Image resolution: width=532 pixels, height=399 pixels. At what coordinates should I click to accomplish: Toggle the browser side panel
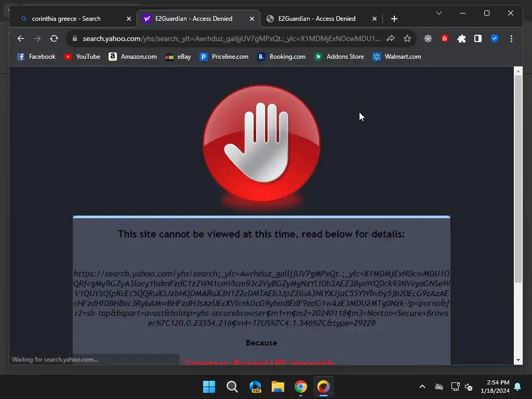click(478, 38)
